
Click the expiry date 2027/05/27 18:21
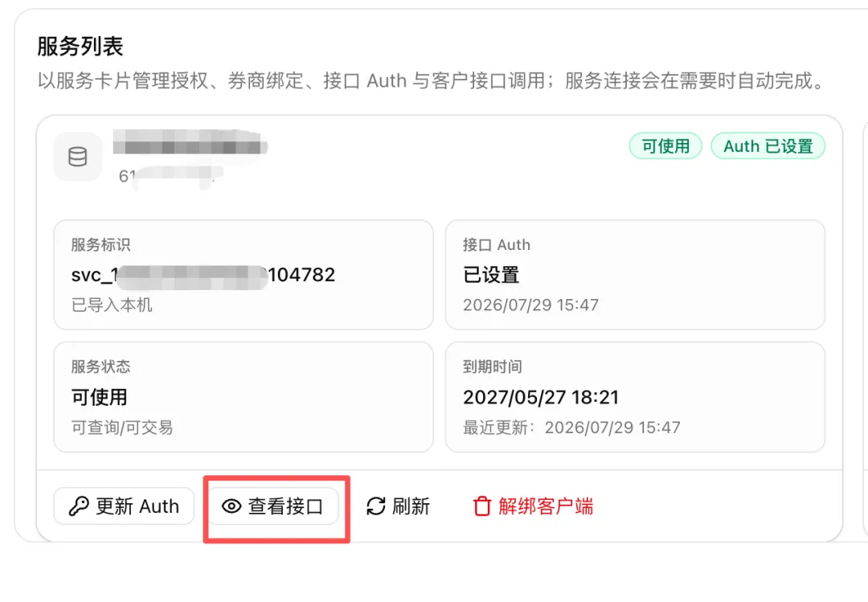[x=541, y=397]
